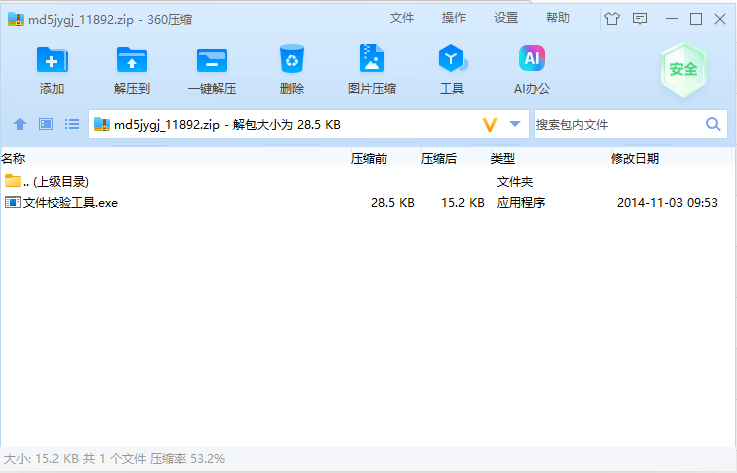Click the 一键解压 one-click extract icon
This screenshot has height=473, width=737.
point(212,60)
